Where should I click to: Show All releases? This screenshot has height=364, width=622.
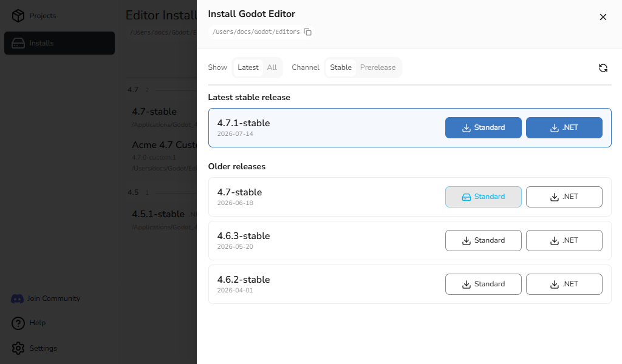point(272,67)
